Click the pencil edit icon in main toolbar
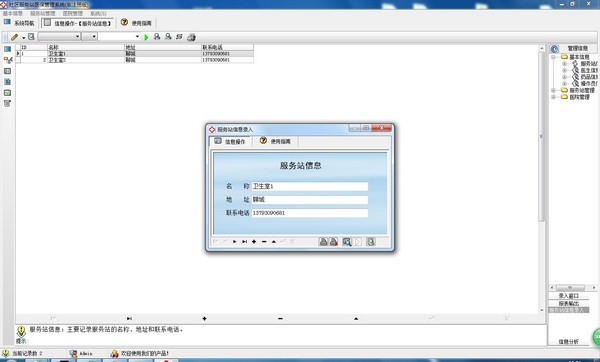The height and width of the screenshot is (362, 600). pyautogui.click(x=15, y=37)
